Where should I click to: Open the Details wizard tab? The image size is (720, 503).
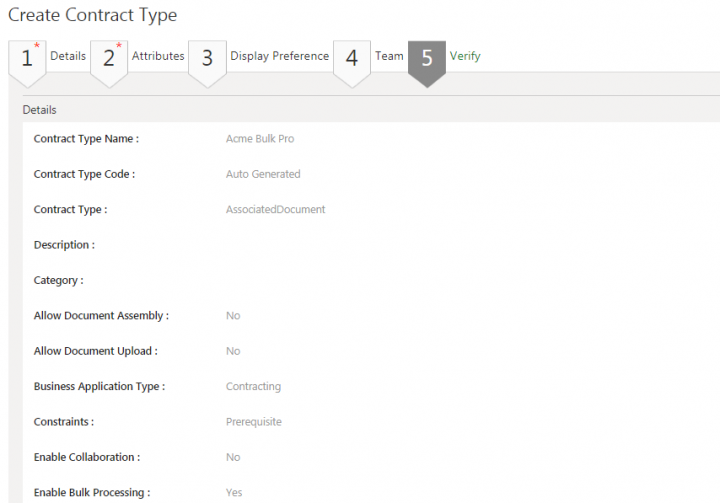tap(68, 56)
